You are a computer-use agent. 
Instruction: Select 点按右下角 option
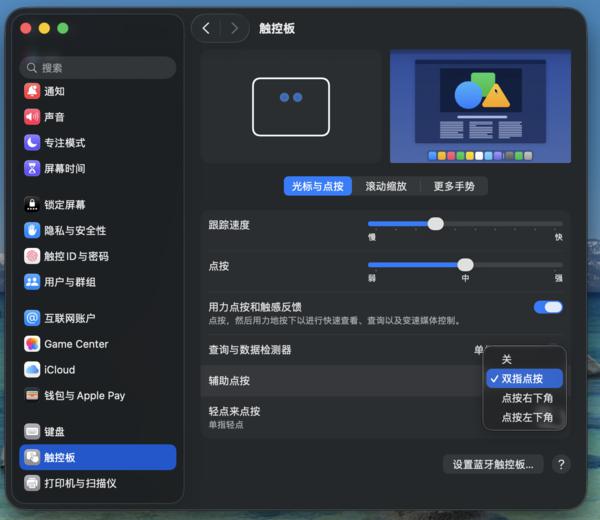[527, 398]
